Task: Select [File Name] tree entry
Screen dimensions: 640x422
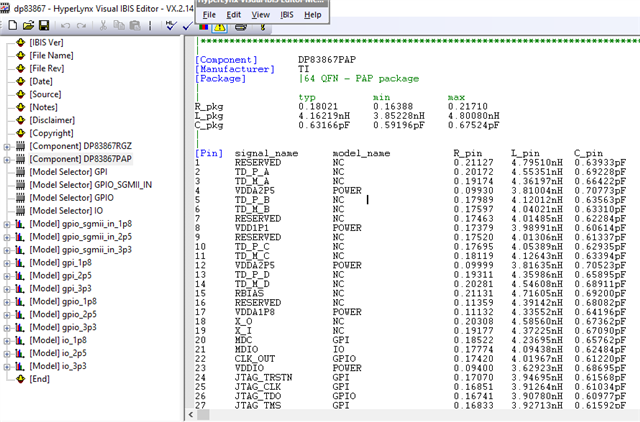Action: coord(51,55)
